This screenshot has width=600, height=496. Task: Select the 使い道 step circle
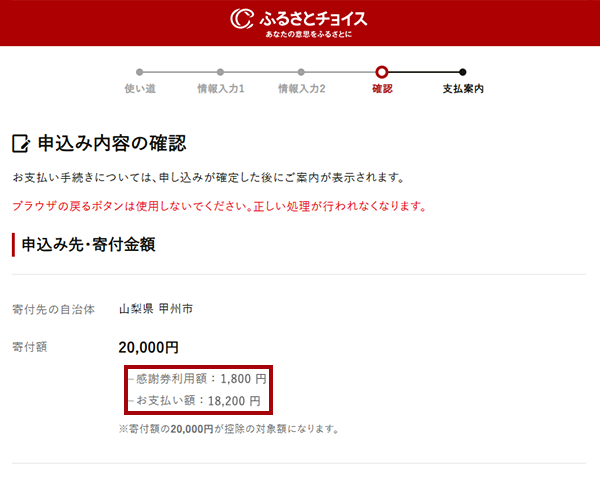[x=139, y=72]
